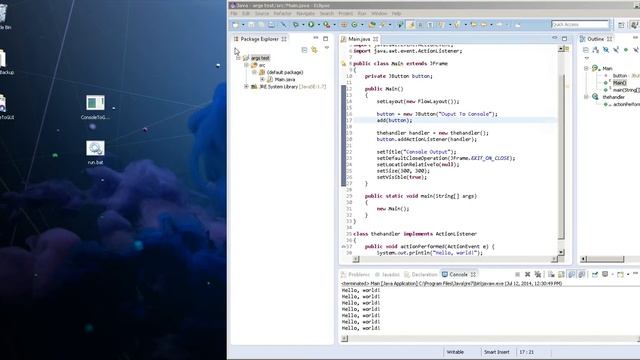The image size is (640, 360).
Task: Click Pin Console icon
Action: pyautogui.click(x=595, y=274)
